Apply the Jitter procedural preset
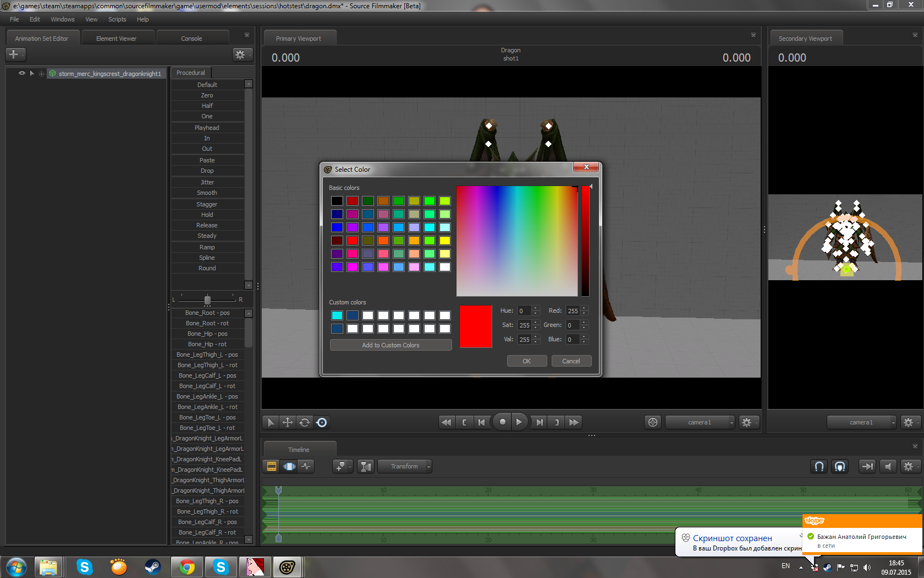Image resolution: width=924 pixels, height=578 pixels. [x=207, y=182]
